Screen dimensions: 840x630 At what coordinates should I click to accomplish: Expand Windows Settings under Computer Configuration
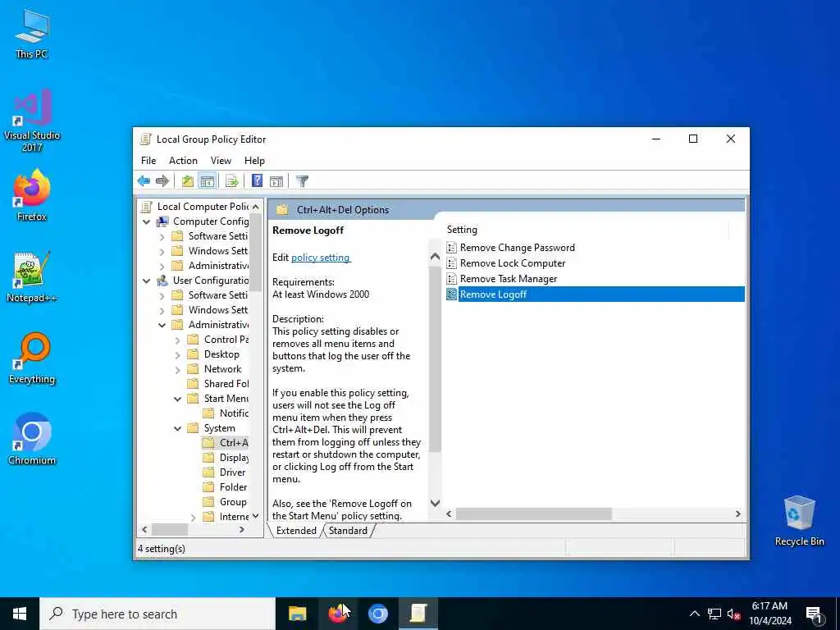point(162,251)
